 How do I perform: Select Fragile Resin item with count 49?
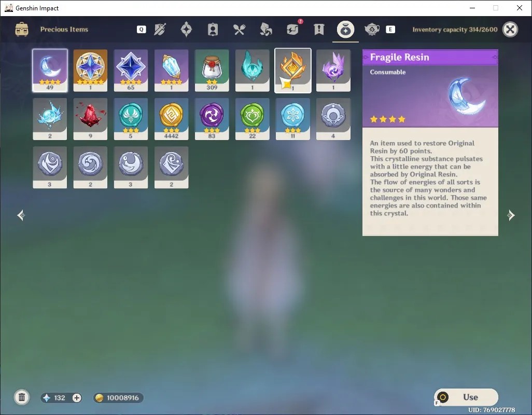coord(50,70)
